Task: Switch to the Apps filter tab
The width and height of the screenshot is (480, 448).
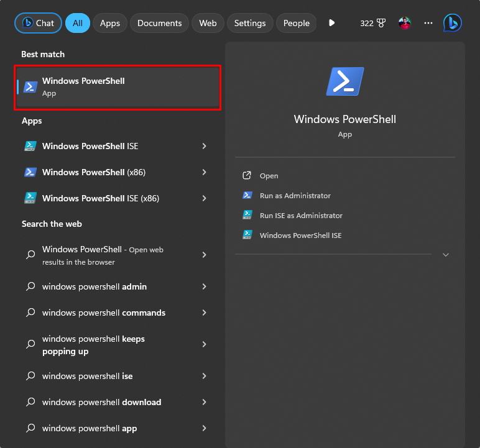Action: 110,23
